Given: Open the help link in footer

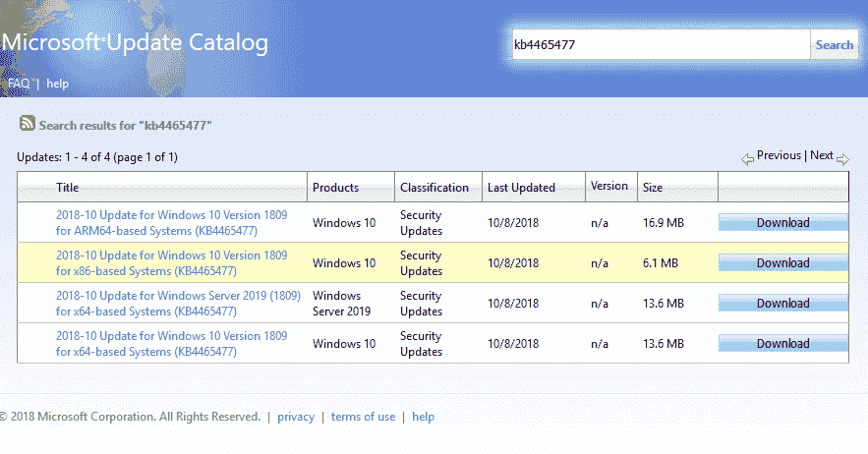Looking at the screenshot, I should point(423,417).
